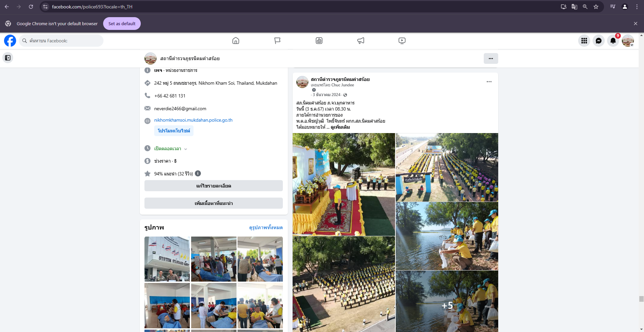Click the nikhomkhamsoi.mukdahan.police.go.th website link
Viewport: 644px width, 332px height.
(193, 120)
